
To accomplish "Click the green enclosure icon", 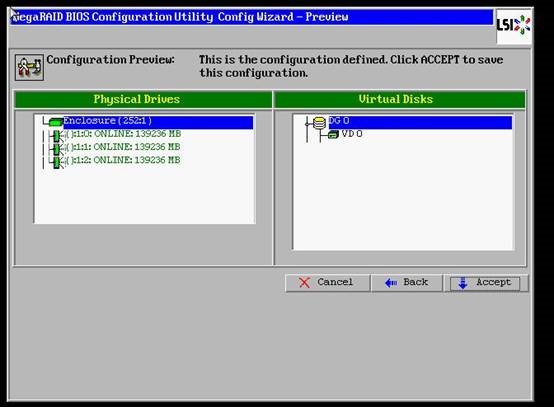I will tap(55, 122).
